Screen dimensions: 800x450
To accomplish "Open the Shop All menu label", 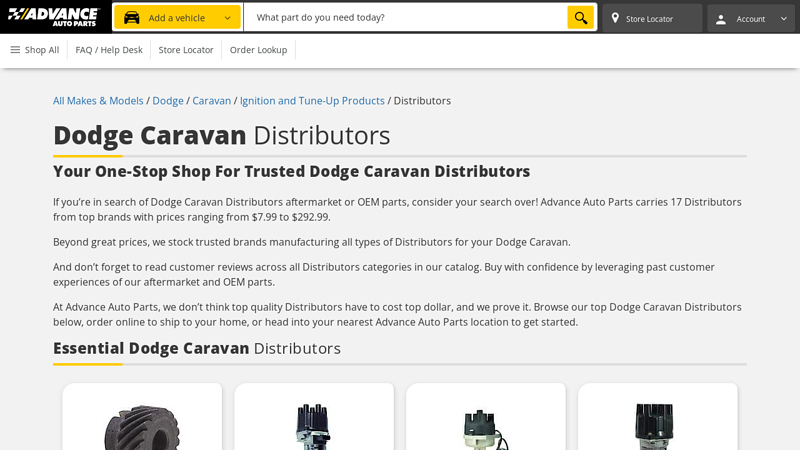I will 42,50.
